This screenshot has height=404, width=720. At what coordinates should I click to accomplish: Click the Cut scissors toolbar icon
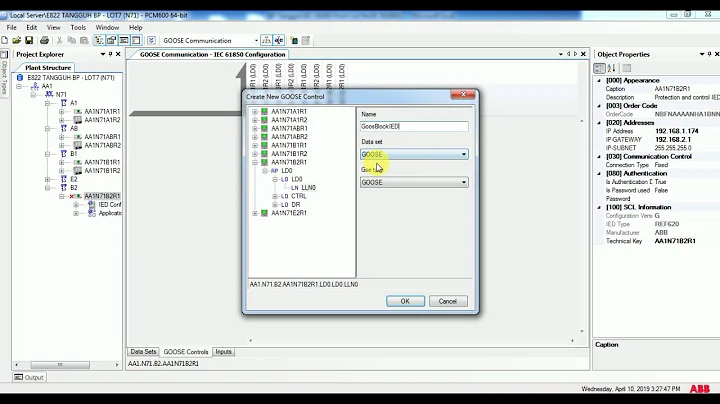click(59, 40)
